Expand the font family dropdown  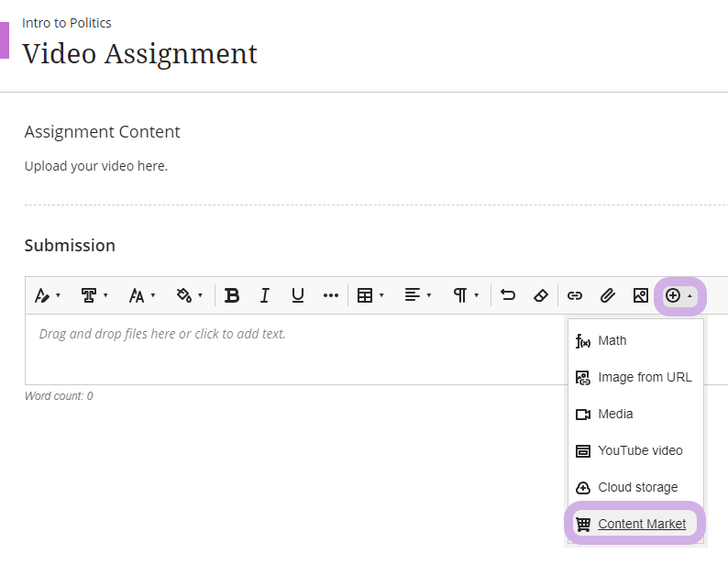(94, 295)
